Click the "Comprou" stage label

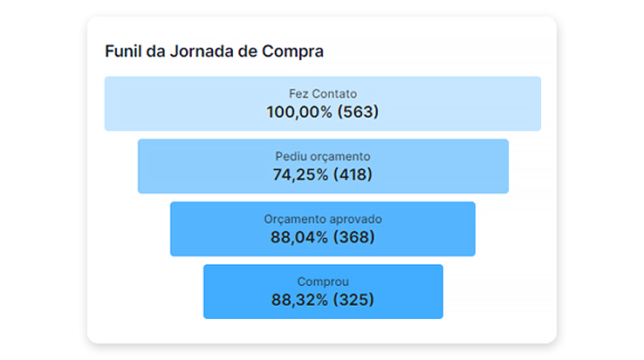[x=323, y=282]
